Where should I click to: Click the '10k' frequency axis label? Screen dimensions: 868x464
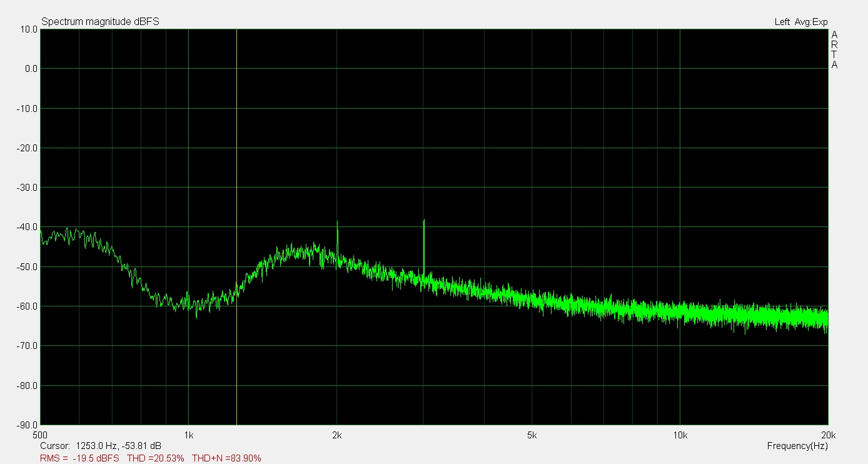click(x=680, y=435)
